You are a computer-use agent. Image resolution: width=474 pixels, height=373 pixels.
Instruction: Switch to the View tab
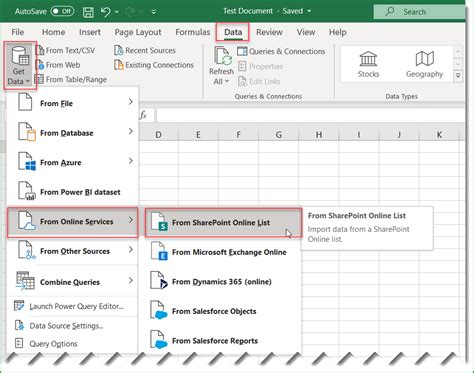(x=306, y=32)
